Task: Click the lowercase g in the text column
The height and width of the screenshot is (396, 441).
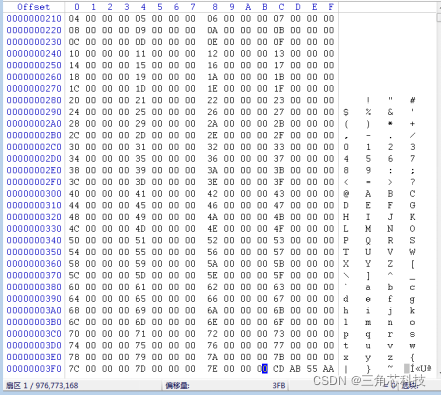Action: pyautogui.click(x=412, y=299)
